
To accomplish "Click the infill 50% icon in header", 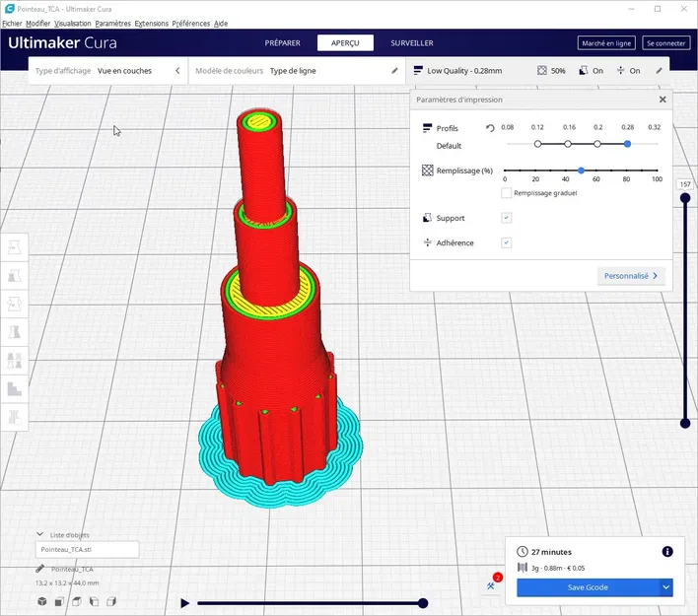I will tap(542, 71).
